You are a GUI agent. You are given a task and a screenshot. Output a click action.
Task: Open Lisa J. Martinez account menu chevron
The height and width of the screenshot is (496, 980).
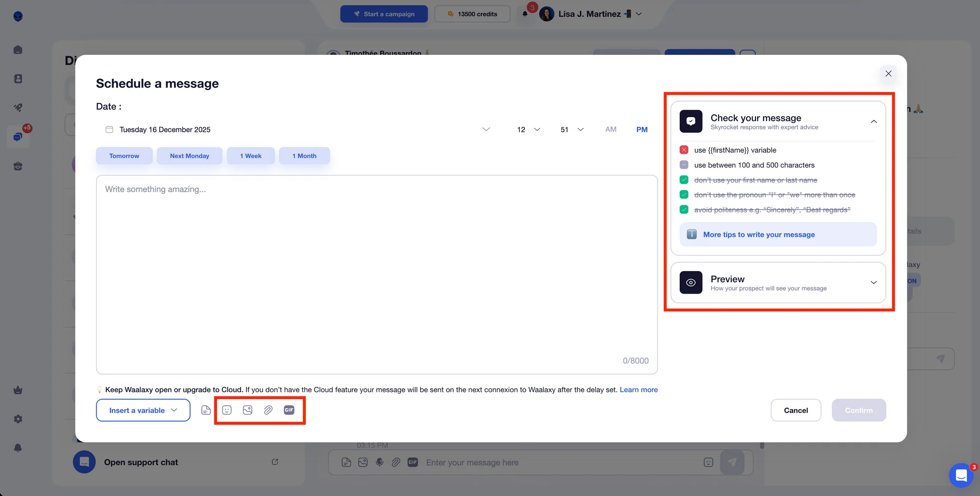[639, 14]
